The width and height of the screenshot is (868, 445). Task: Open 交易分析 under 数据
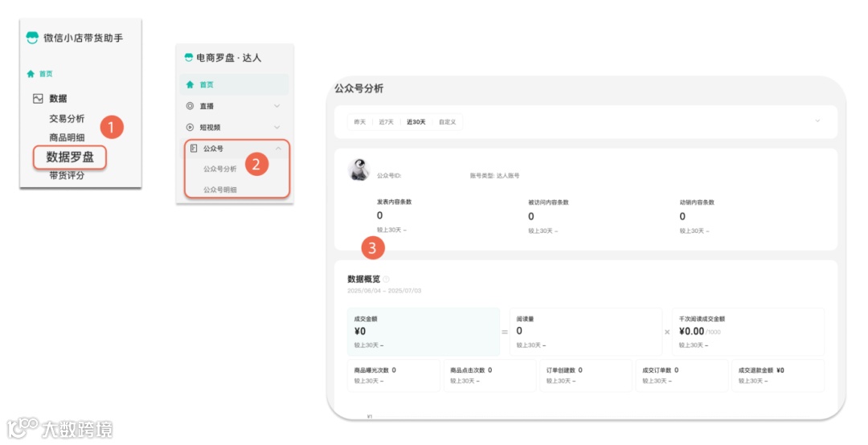pos(67,118)
